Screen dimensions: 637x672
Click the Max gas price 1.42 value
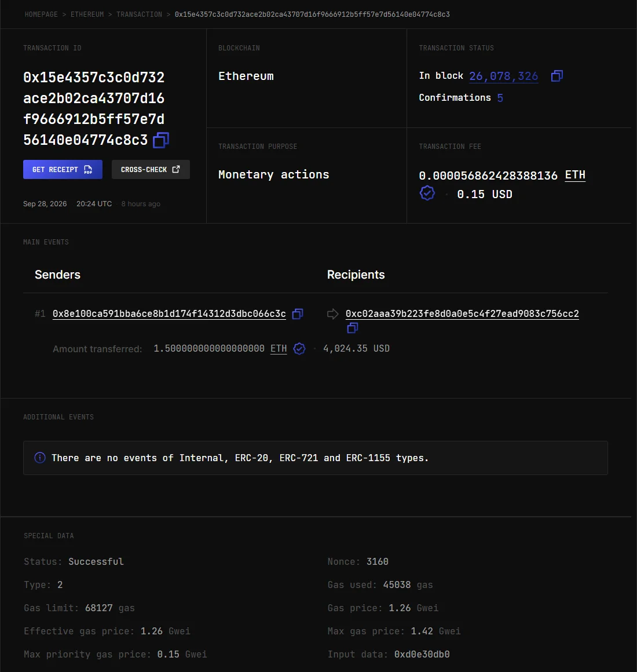(x=422, y=631)
